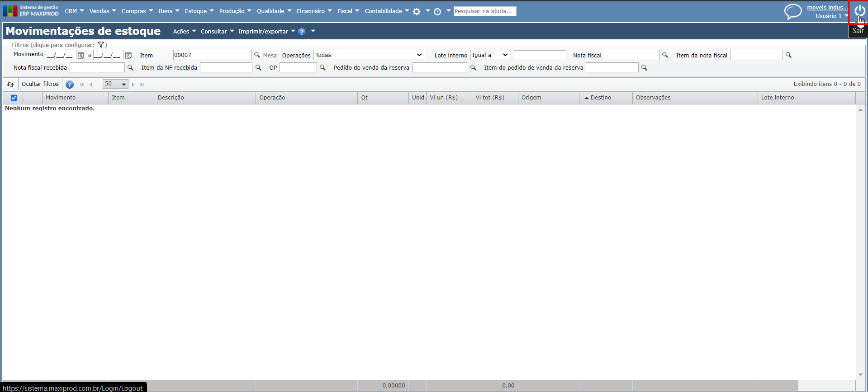
Task: Click the help icon beside Ocultar filtros
Action: pos(70,84)
